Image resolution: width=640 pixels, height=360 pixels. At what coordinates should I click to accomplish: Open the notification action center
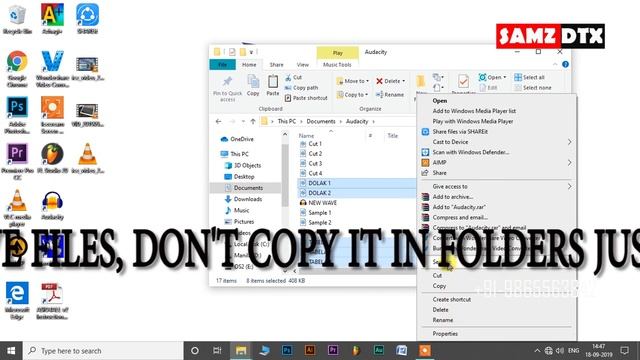[x=624, y=351]
